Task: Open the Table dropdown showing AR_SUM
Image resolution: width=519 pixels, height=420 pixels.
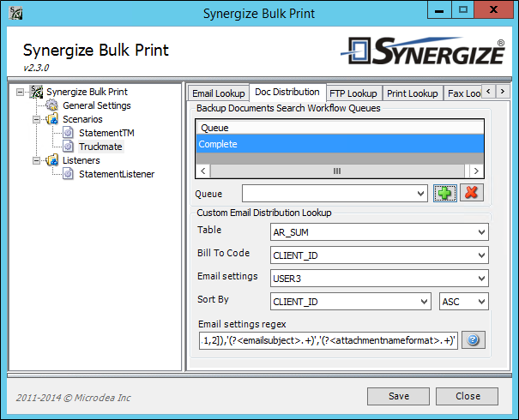Action: pos(481,232)
